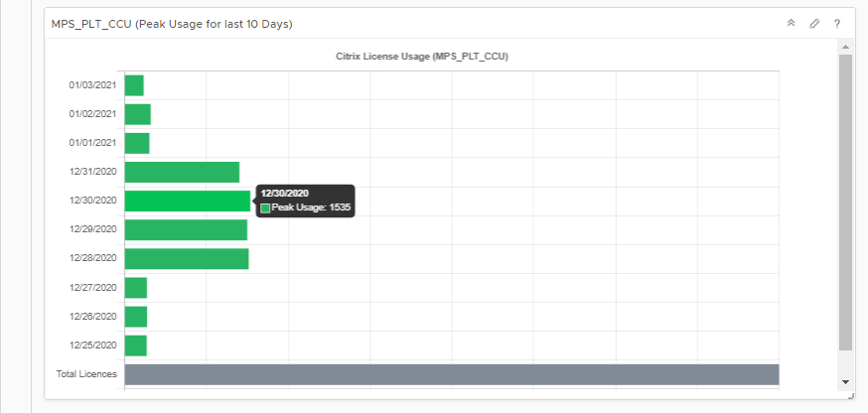Viewport: 868px width, 413px height.
Task: Click the green swatch in Peak Usage tooltip
Action: (265, 207)
